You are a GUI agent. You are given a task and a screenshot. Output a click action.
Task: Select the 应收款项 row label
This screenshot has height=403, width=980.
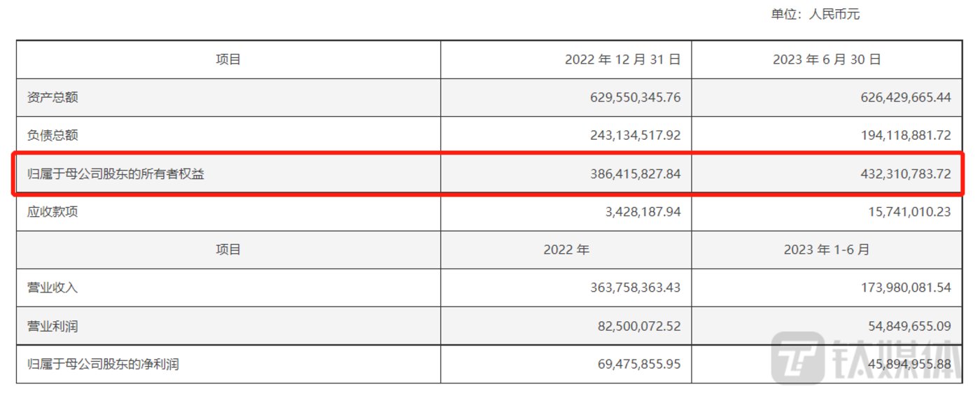click(x=52, y=211)
